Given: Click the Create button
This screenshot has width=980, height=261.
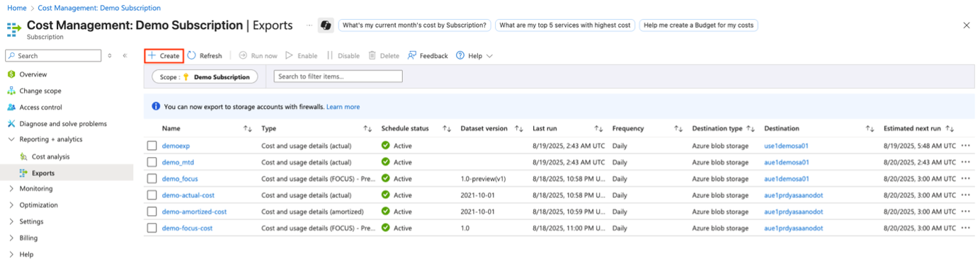Looking at the screenshot, I should tap(164, 56).
